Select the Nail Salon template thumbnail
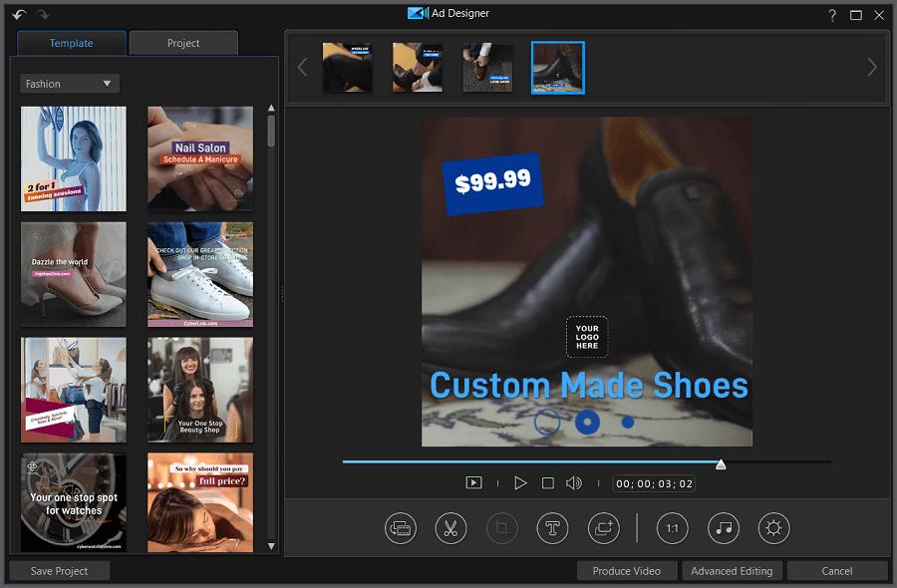Image resolution: width=897 pixels, height=588 pixels. 199,158
